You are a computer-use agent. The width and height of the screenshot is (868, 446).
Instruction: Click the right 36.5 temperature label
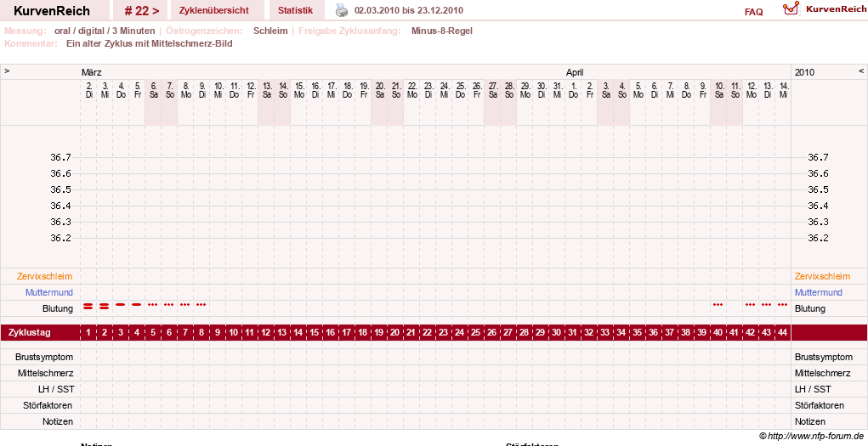coord(818,189)
